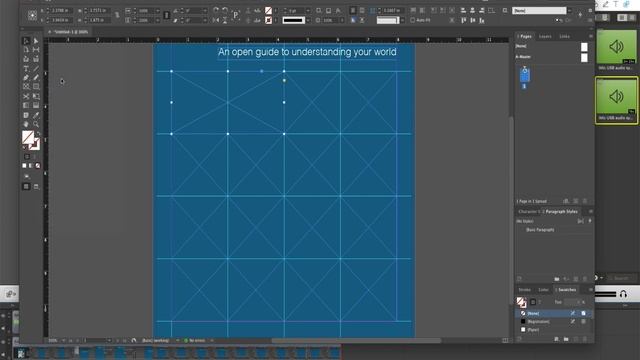Toggle constrain proportions for width and height
Image resolution: width=640 pixels, height=360 pixels.
pyautogui.click(x=117, y=15)
